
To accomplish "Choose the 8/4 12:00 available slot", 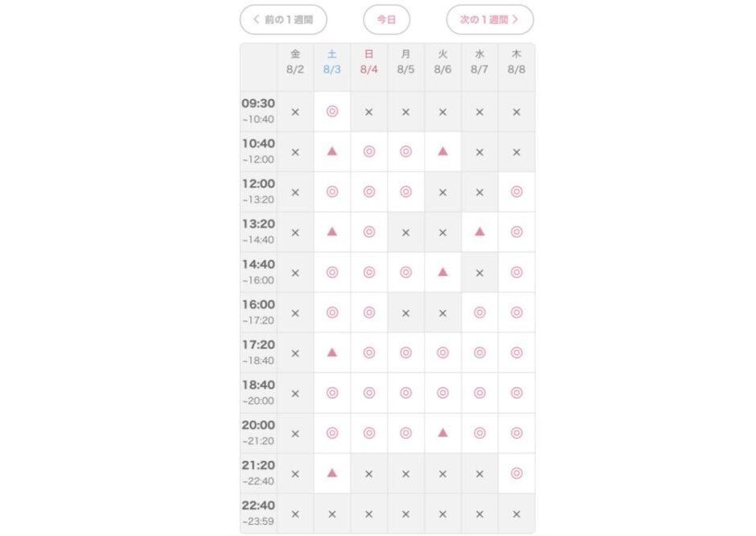I will [x=369, y=192].
